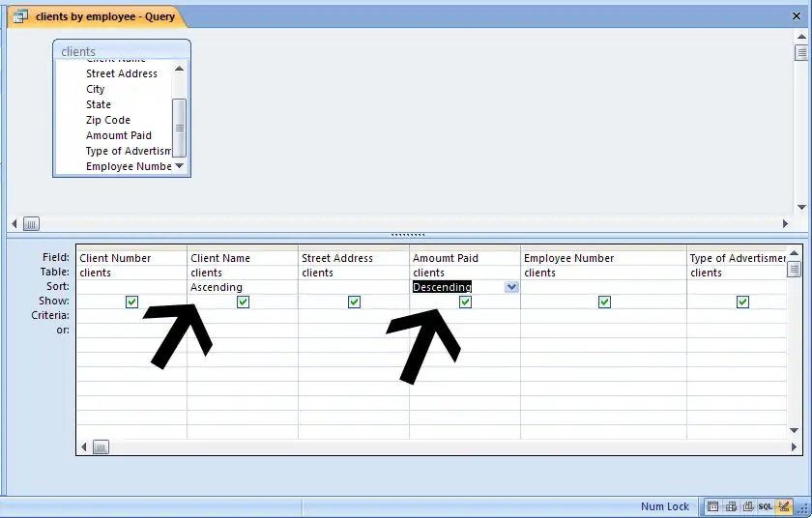The width and height of the screenshot is (812, 518).
Task: Select Design View icon in status bar
Action: pos(782,506)
